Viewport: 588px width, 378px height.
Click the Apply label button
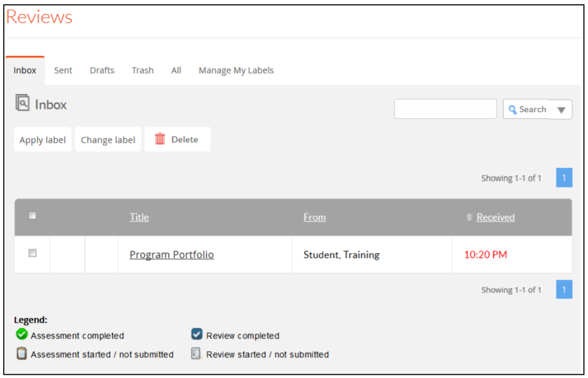42,139
